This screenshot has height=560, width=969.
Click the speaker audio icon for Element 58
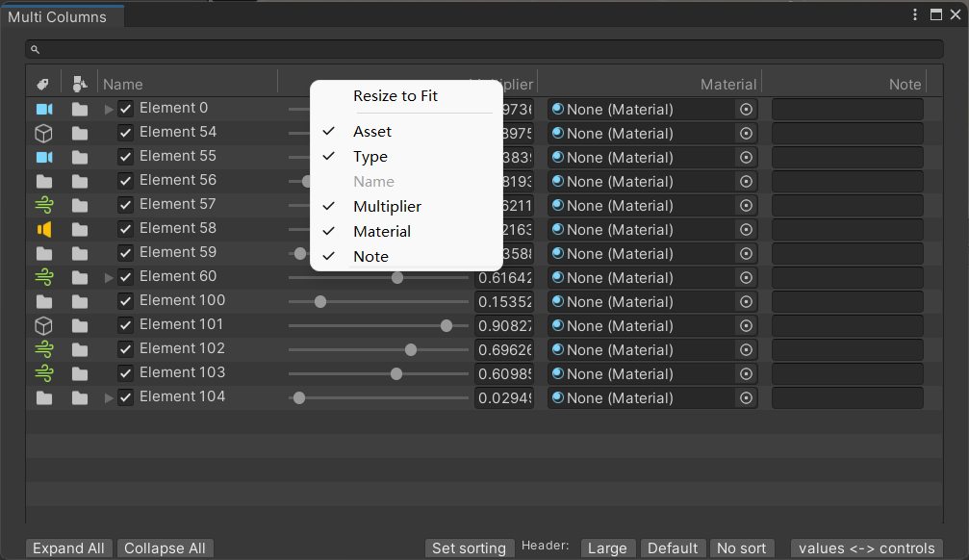pos(44,229)
